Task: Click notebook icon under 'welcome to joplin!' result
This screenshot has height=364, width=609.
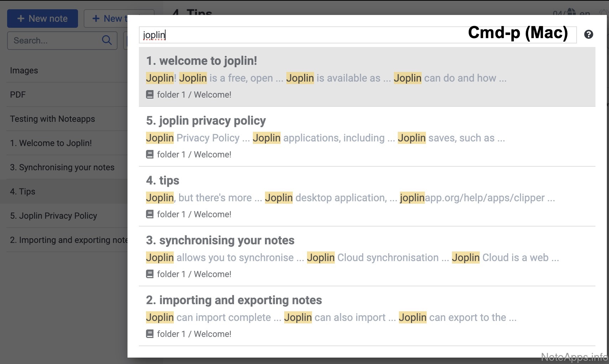Action: (150, 95)
